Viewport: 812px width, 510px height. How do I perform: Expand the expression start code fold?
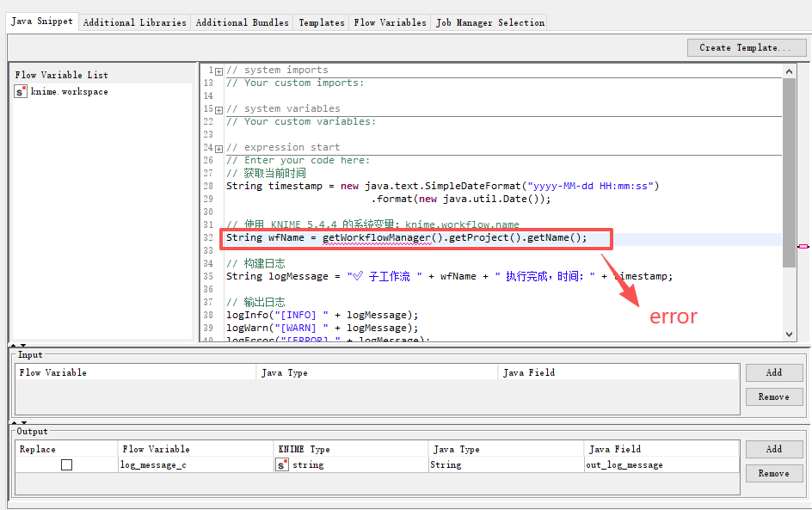(218, 148)
